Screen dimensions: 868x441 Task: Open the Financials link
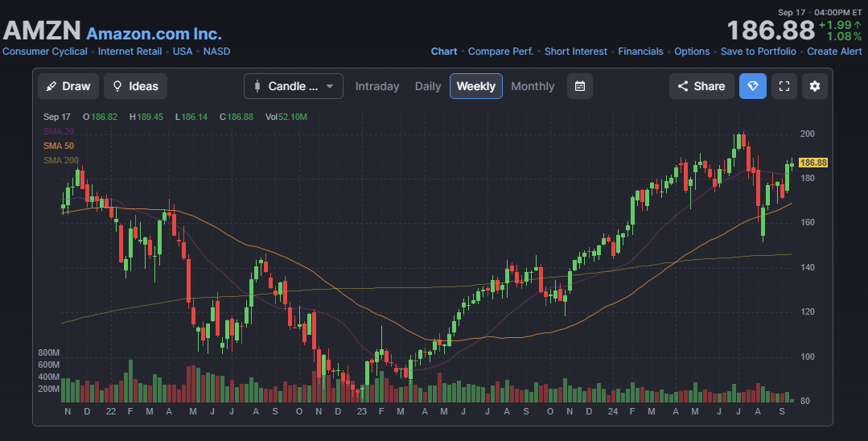(640, 51)
